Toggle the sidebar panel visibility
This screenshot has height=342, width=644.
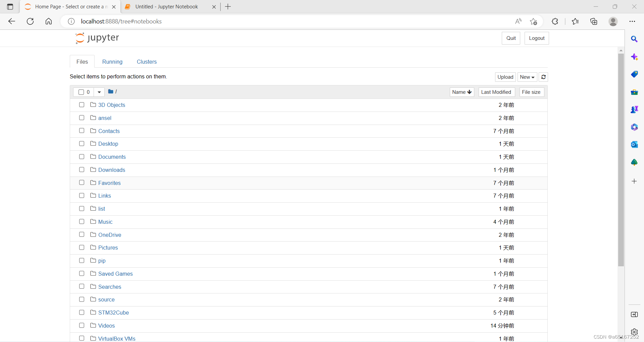(634, 315)
